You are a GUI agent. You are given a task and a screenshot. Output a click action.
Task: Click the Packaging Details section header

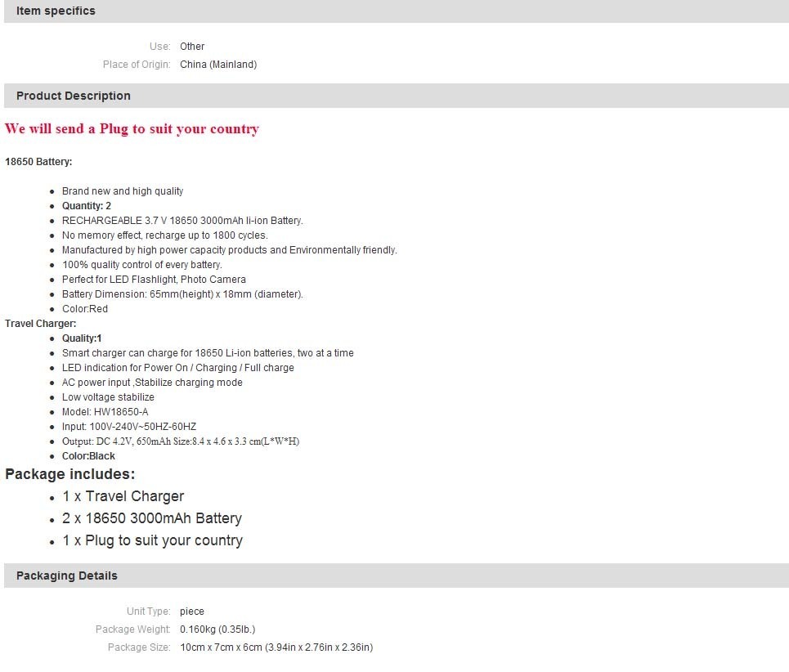pos(67,576)
